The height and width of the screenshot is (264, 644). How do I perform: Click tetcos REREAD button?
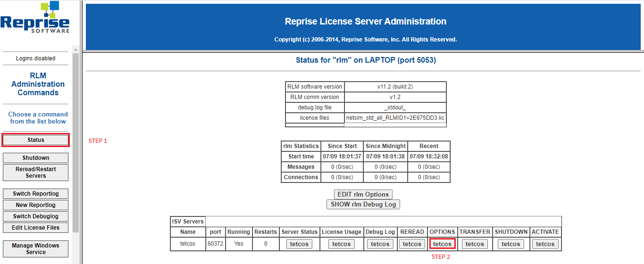(x=412, y=244)
